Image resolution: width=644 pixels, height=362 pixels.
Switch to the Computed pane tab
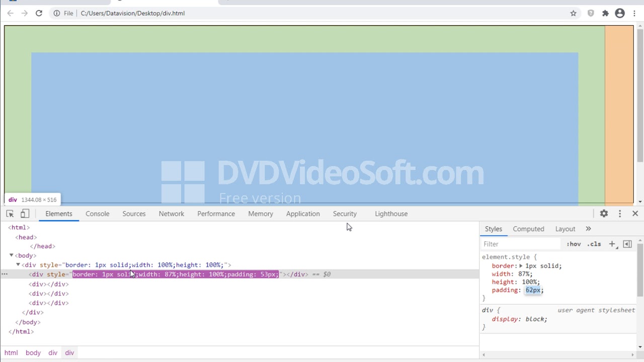pyautogui.click(x=528, y=229)
